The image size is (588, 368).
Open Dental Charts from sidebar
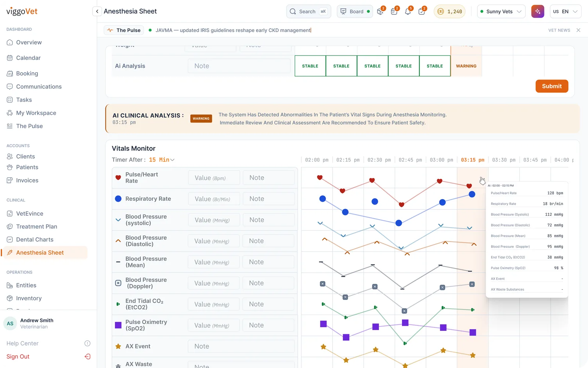pos(35,240)
